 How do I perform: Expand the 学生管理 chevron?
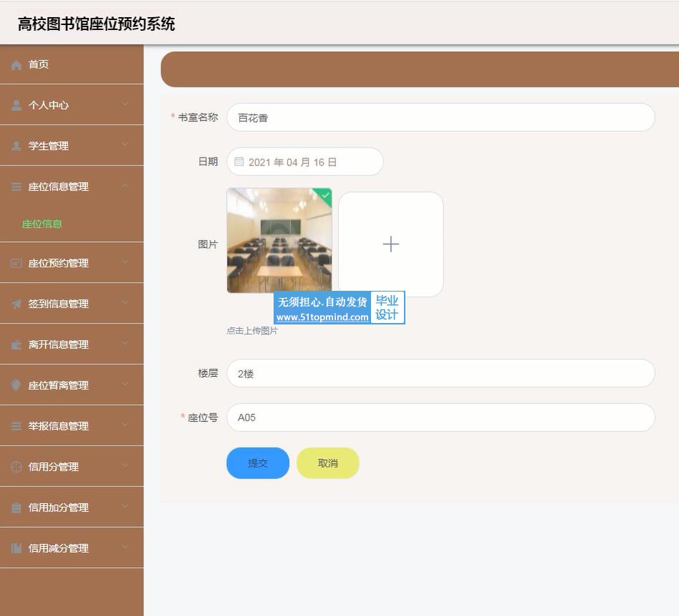125,144
